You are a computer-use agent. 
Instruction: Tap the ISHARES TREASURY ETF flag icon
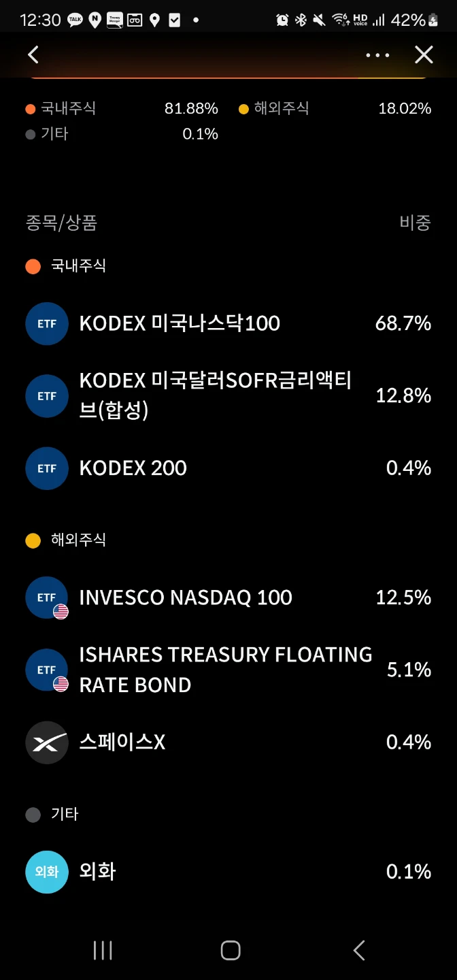[61, 683]
